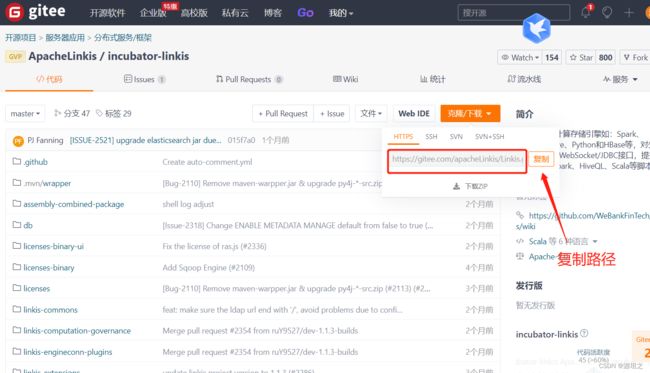Viewport: 650px width, 373px height.
Task: Click Go in top navigation
Action: (x=305, y=13)
